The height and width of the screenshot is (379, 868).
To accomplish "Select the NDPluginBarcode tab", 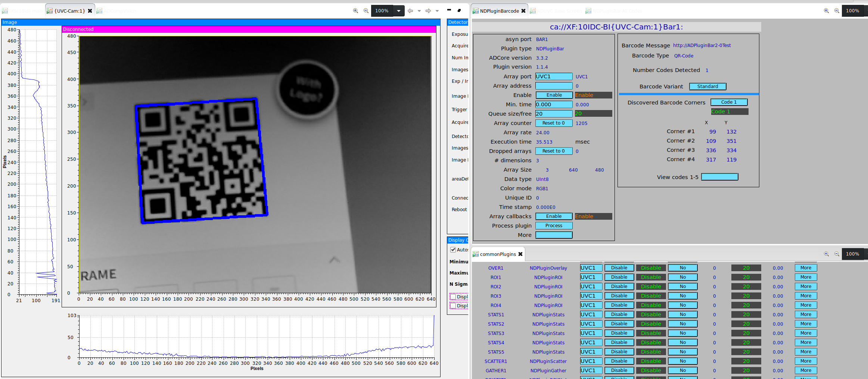I will 500,11.
